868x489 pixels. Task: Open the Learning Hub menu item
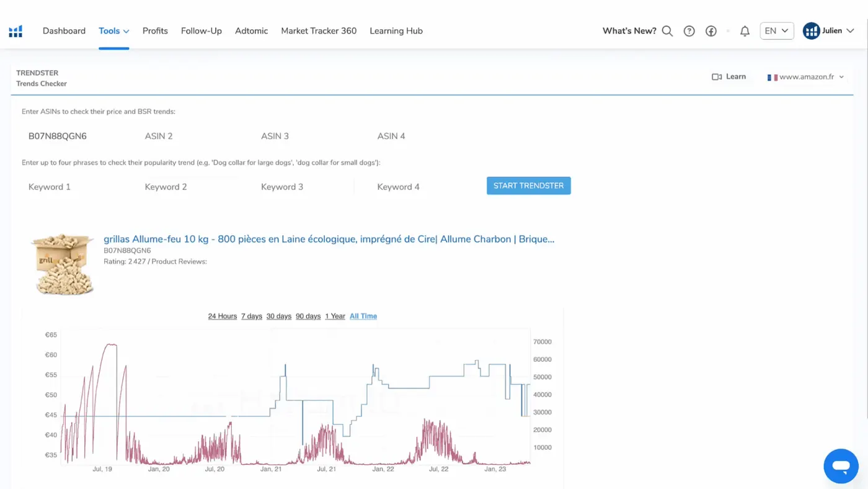coord(396,31)
